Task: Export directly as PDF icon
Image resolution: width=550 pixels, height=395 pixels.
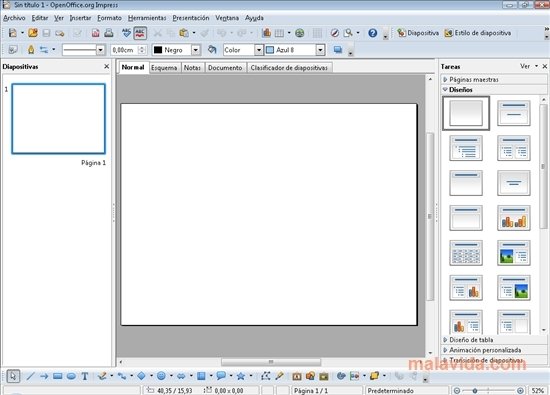Action: point(95,33)
